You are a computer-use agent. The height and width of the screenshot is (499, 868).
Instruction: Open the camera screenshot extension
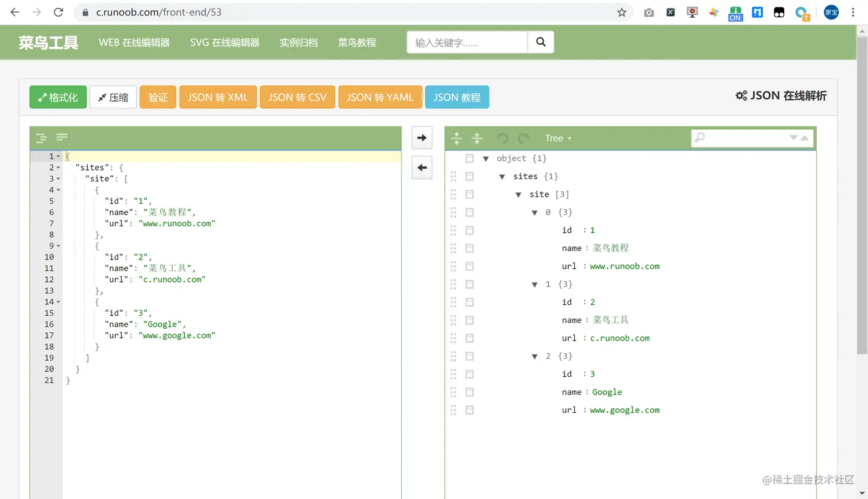(649, 12)
